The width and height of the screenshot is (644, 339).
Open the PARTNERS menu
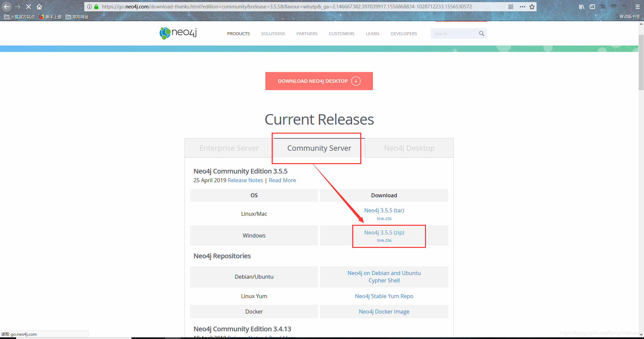(307, 33)
